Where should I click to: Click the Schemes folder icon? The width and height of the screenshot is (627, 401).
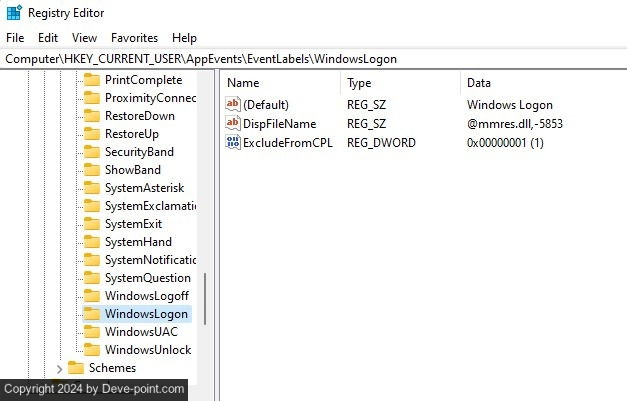76,368
